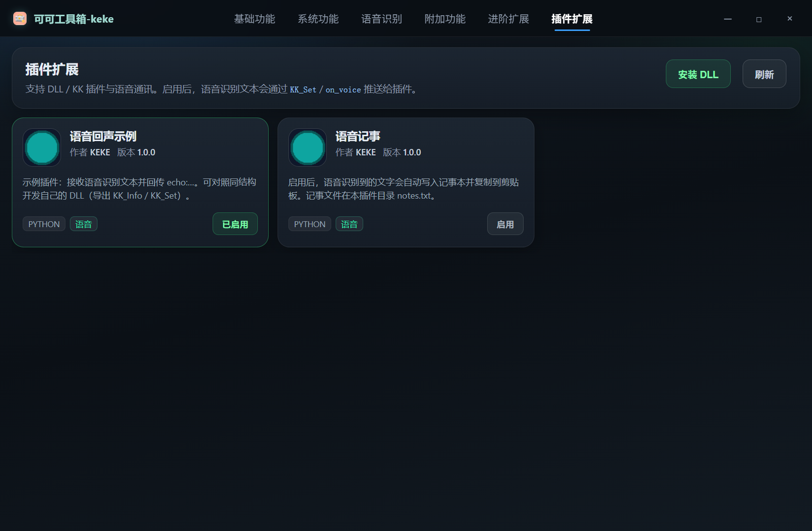Select the 附加功能 tab
812x531 pixels.
click(x=445, y=19)
